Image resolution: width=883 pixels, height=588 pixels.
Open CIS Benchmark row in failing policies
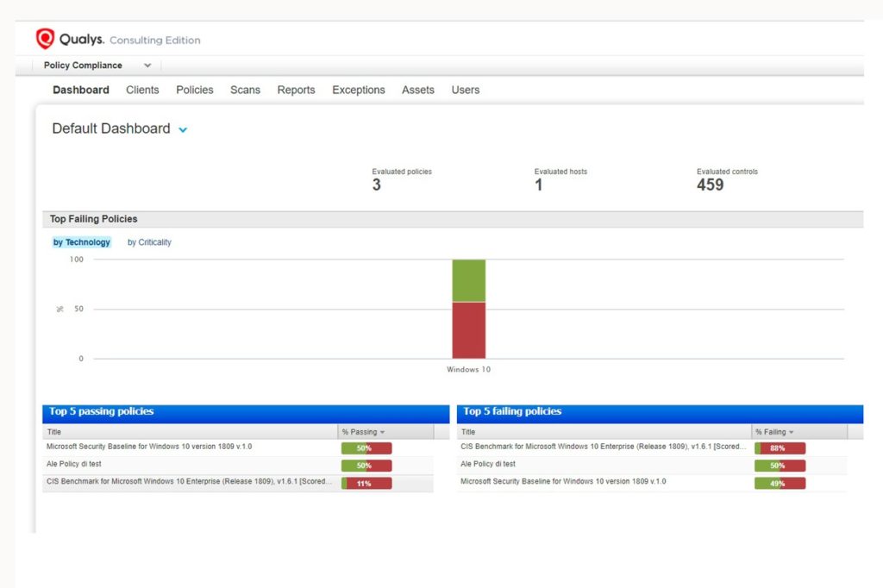(603, 447)
